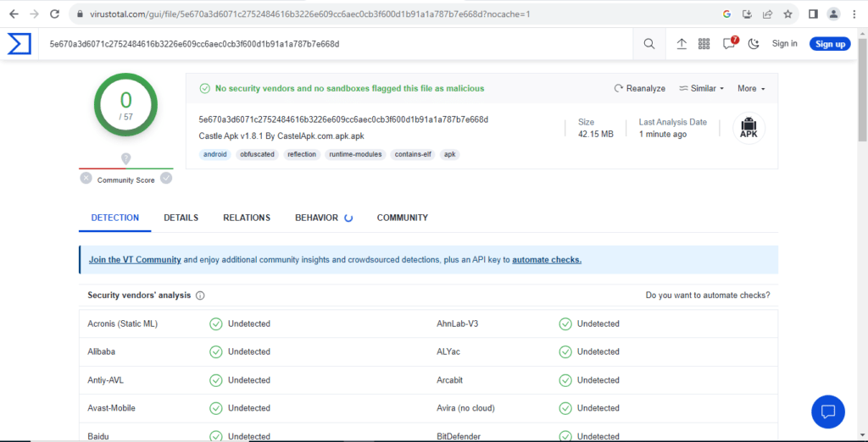Click the obfuscated tag

[x=258, y=154]
